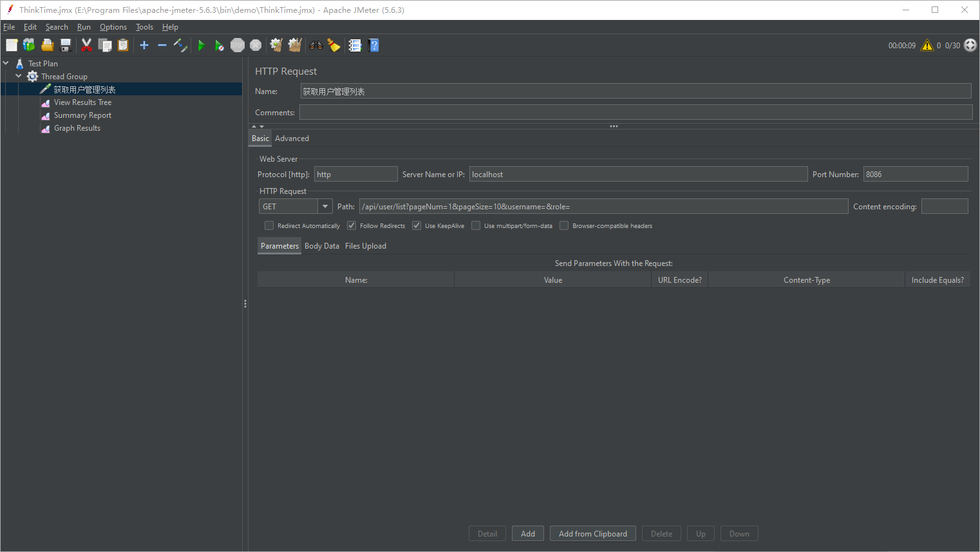Click the Down button
Viewport: 980px width, 552px height.
(739, 533)
